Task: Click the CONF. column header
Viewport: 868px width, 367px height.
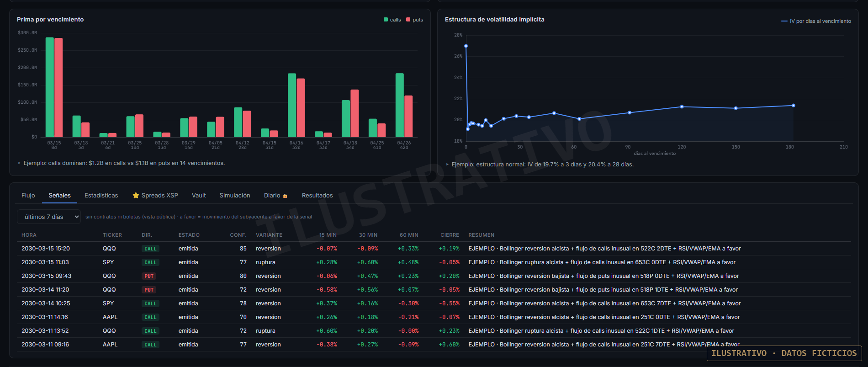Action: [x=238, y=235]
